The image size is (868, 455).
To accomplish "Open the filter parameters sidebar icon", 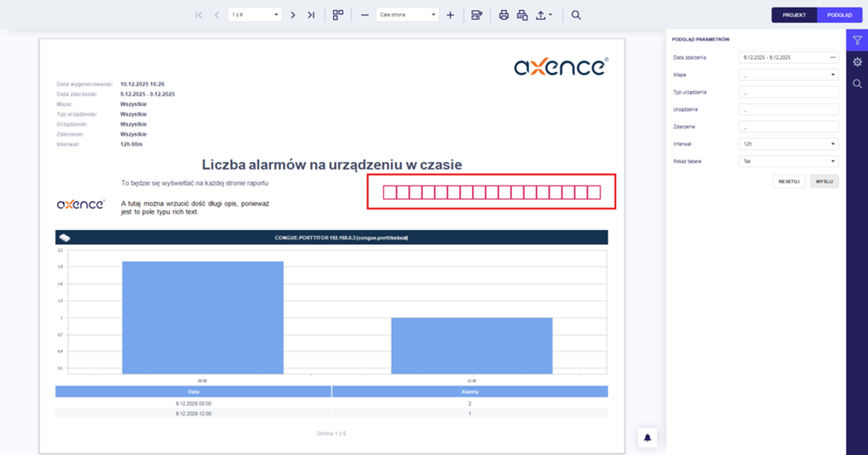I will point(857,40).
